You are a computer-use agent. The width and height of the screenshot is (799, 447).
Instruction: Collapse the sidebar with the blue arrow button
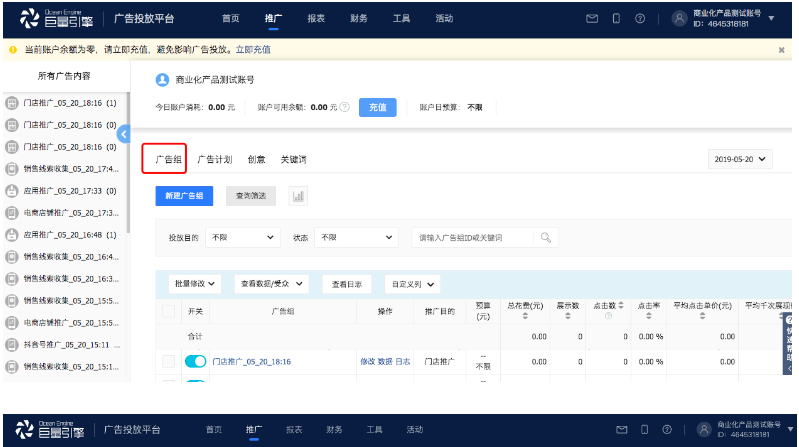[123, 134]
